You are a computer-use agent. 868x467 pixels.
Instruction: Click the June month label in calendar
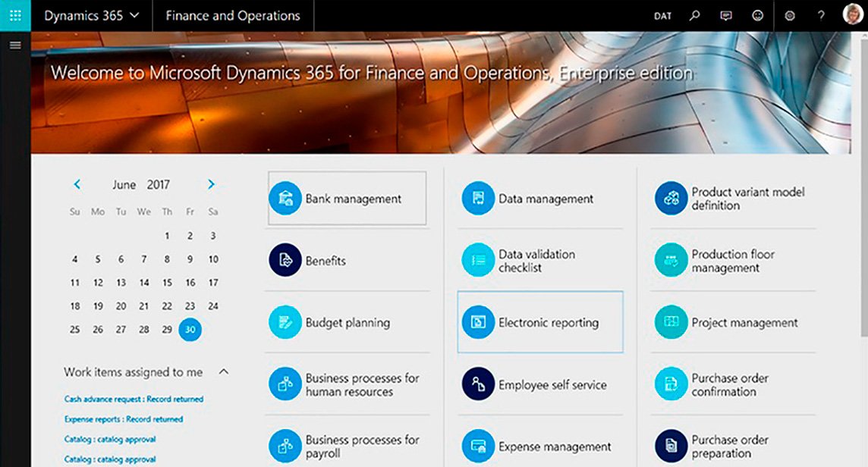tap(124, 185)
